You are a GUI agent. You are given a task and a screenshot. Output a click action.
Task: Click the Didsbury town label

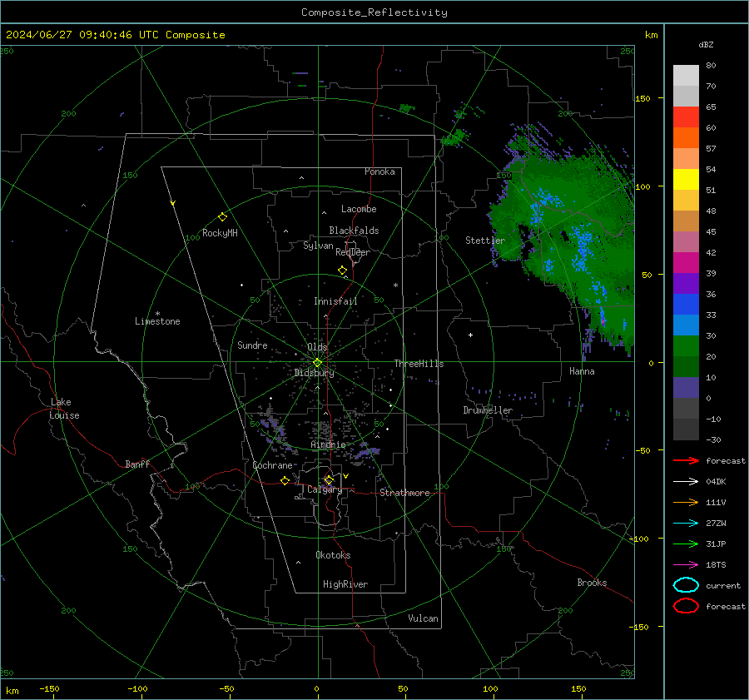(314, 373)
